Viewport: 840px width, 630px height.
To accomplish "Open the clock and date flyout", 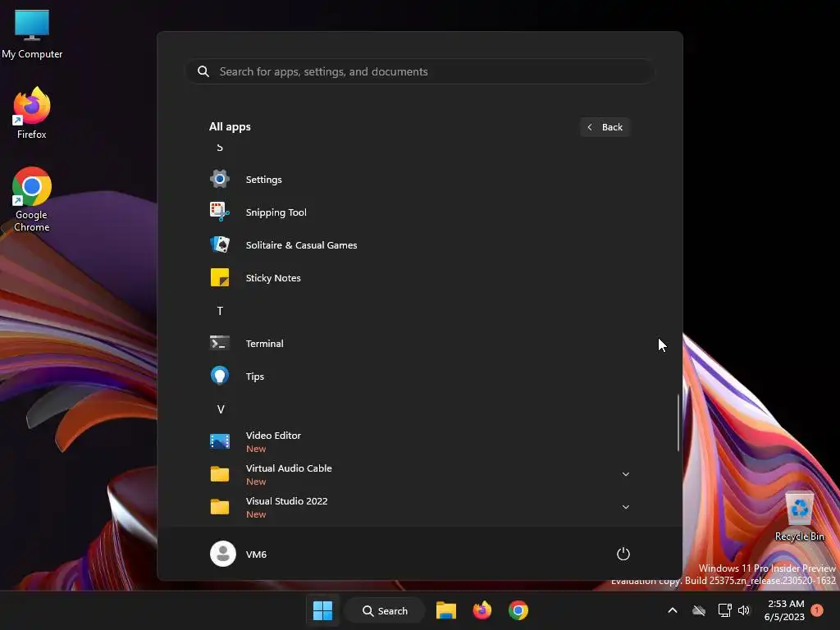I will pyautogui.click(x=784, y=610).
